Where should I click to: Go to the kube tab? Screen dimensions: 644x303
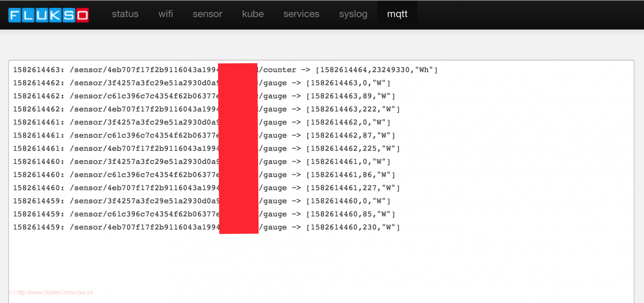point(253,14)
